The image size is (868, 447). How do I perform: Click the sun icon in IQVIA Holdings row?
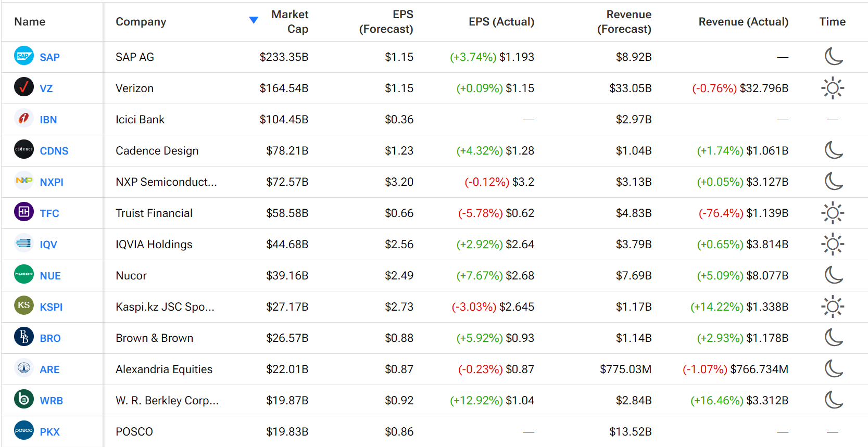[x=833, y=244]
